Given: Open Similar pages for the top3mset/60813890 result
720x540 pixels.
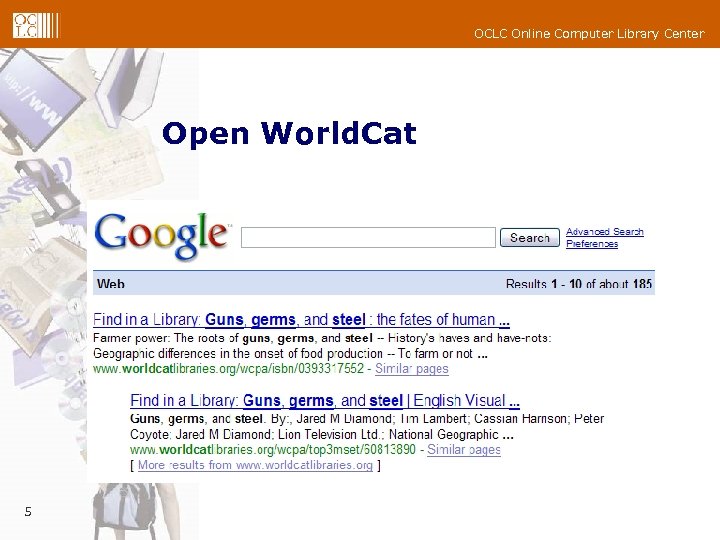Looking at the screenshot, I should coord(464,450).
